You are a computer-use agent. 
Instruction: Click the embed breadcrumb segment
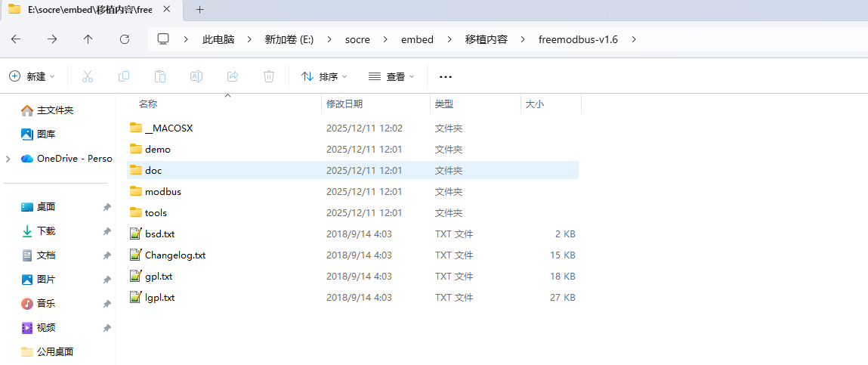pos(417,39)
